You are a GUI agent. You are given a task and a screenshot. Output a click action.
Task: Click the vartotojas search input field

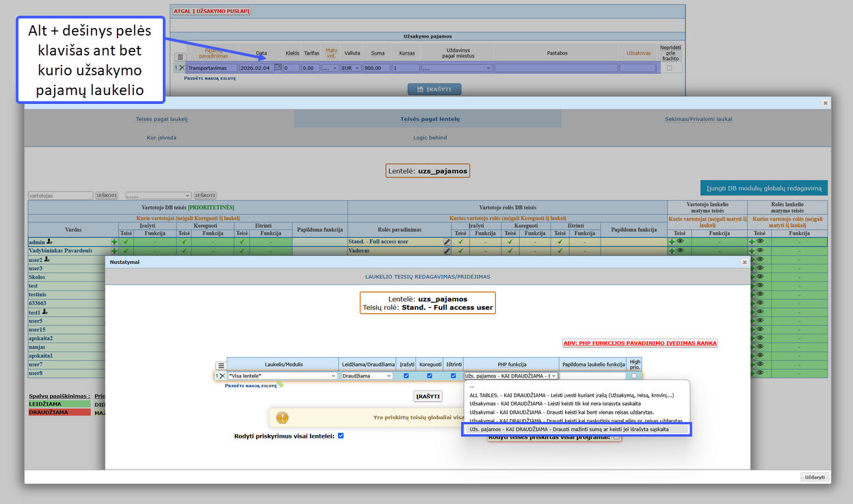[x=60, y=196]
